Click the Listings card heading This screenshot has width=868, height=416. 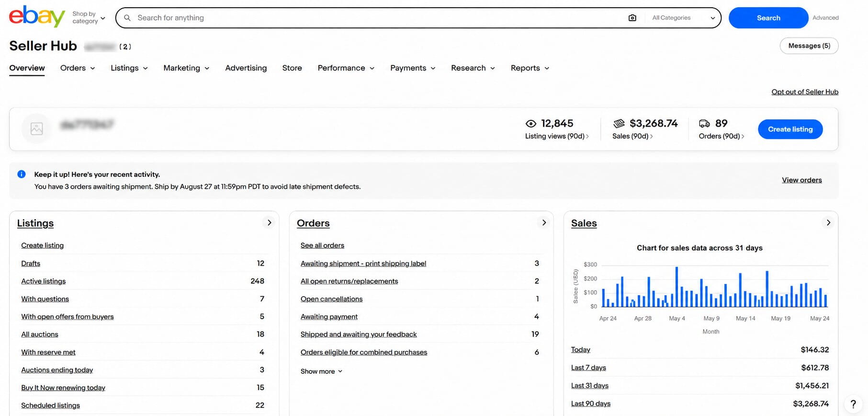(35, 223)
